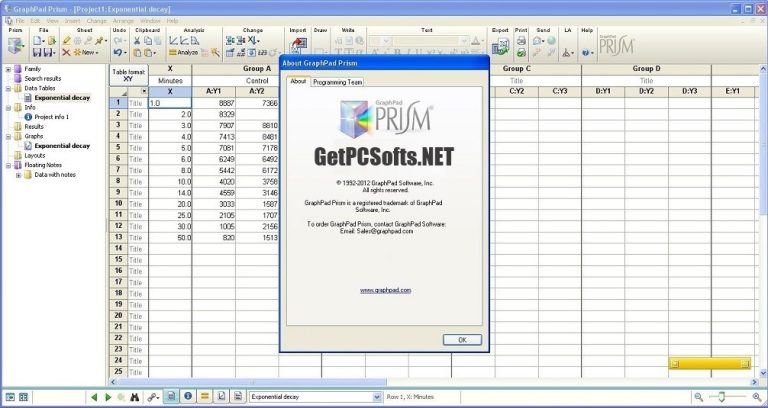The width and height of the screenshot is (768, 408).
Task: Click the Import file icon
Action: click(x=298, y=45)
